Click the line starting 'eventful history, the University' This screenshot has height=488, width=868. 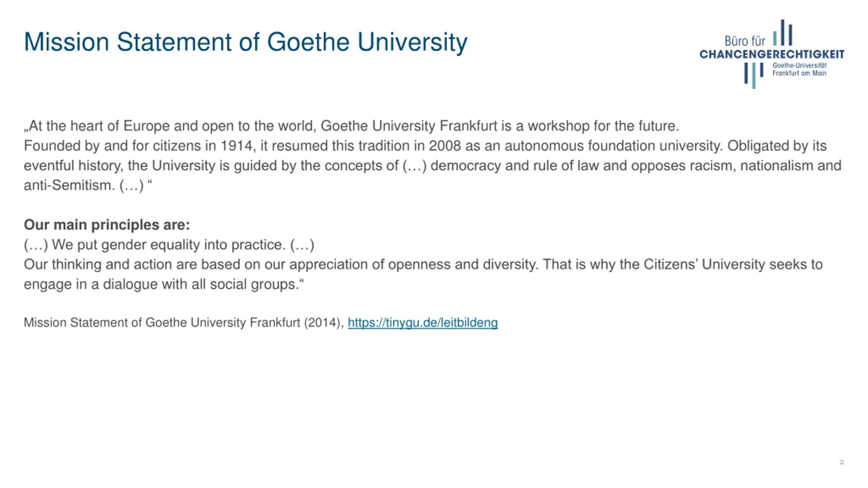tap(432, 166)
